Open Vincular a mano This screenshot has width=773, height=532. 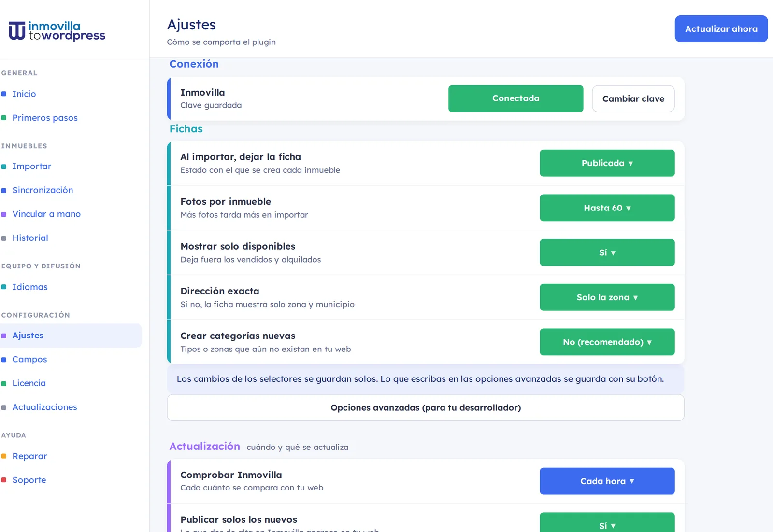46,214
